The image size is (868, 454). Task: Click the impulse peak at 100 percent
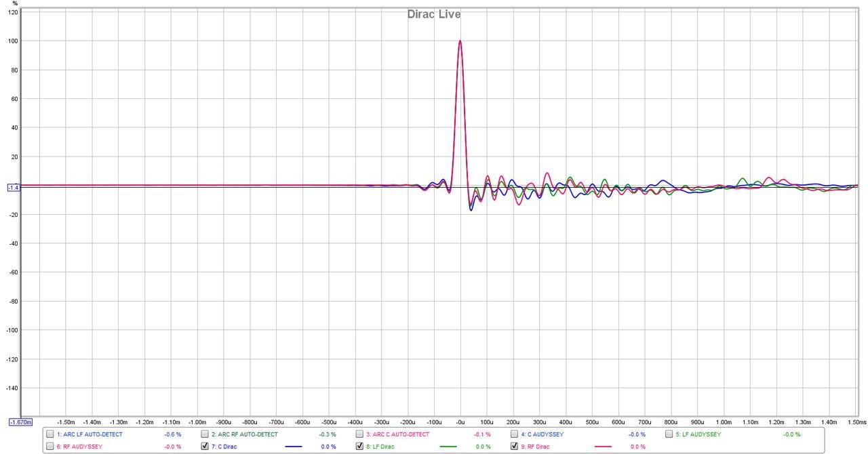460,41
